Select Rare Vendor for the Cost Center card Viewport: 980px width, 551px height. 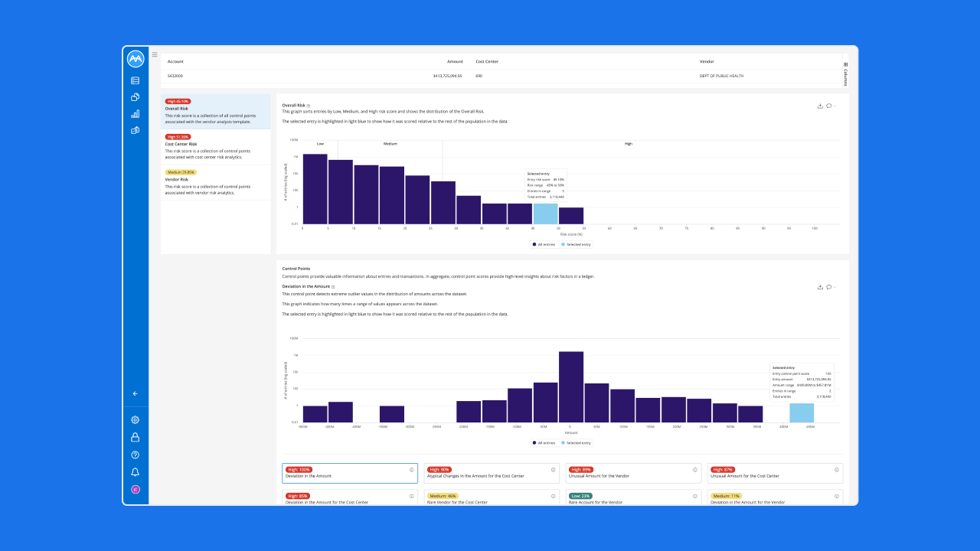coord(492,497)
